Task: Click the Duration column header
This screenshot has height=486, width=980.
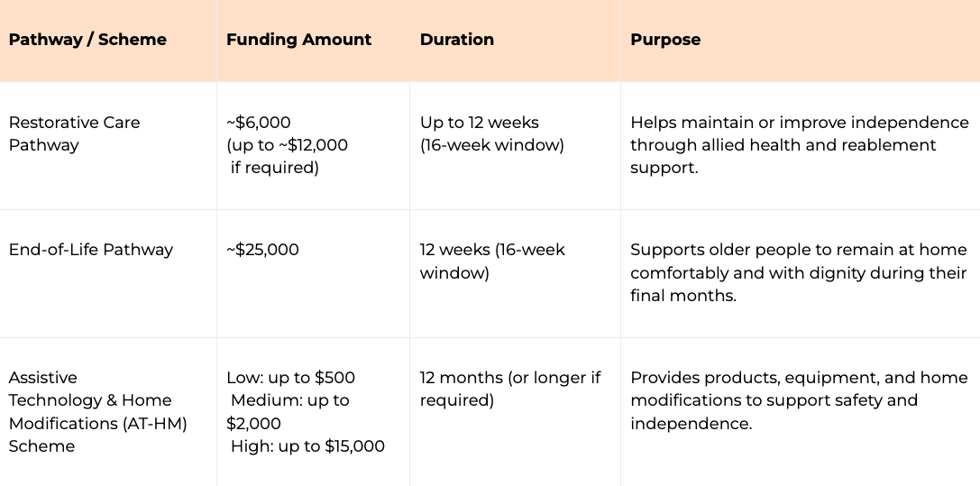Action: coord(457,40)
